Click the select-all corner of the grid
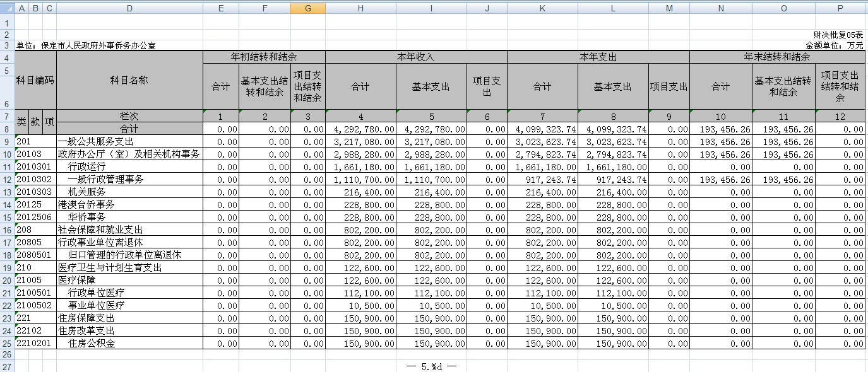 coord(7,8)
